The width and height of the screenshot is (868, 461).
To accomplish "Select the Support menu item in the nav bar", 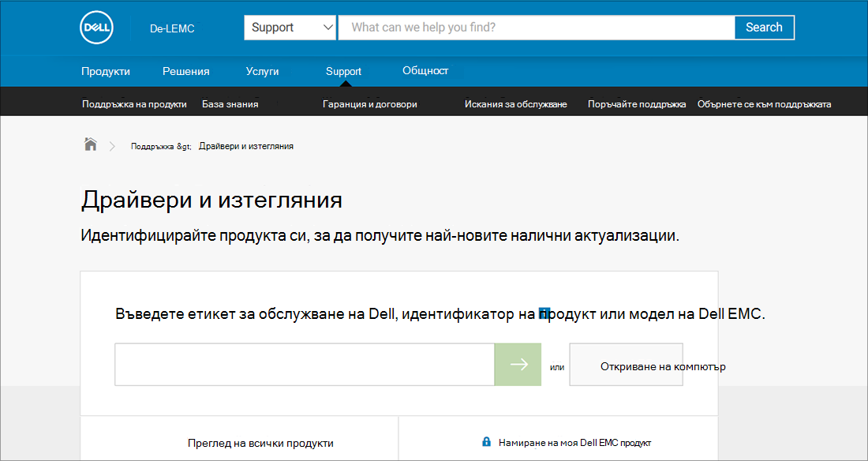I will pyautogui.click(x=344, y=72).
